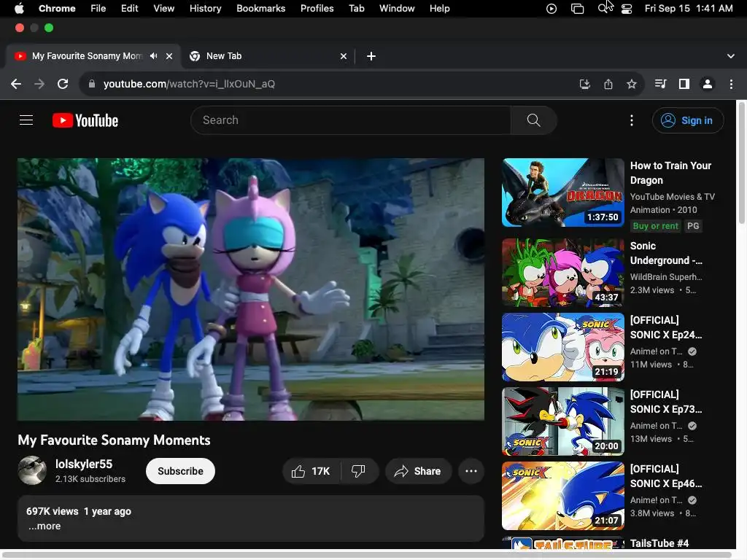
Task: Open SONIC X Ep46 thumbnail
Action: point(562,496)
